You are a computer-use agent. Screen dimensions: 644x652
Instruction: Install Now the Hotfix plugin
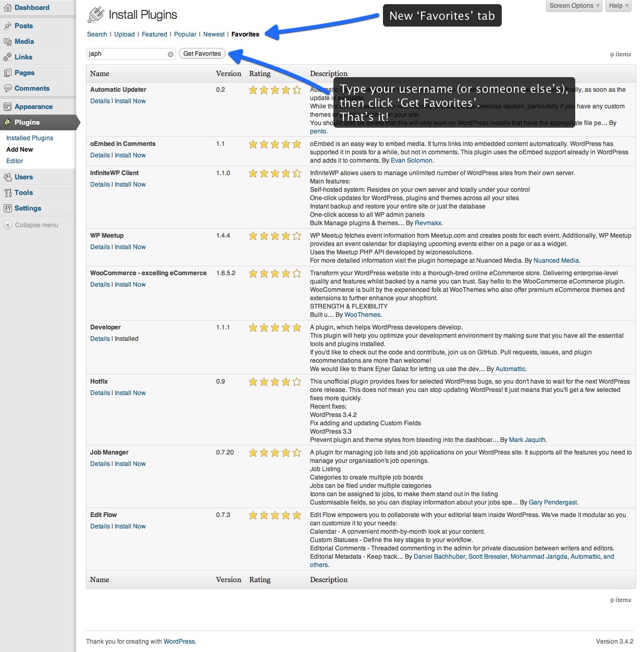tap(130, 393)
